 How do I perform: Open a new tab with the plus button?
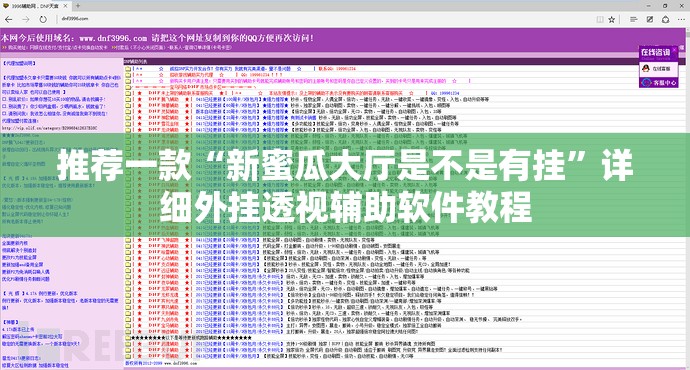78,6
